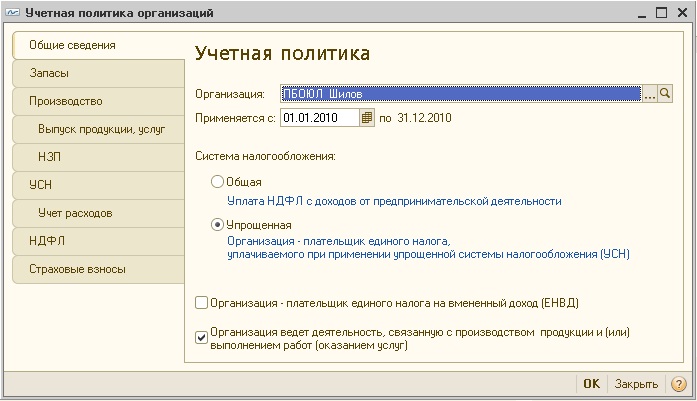Image resolution: width=697 pixels, height=401 pixels.
Task: Switch to the Запасы tab
Action: pos(98,73)
